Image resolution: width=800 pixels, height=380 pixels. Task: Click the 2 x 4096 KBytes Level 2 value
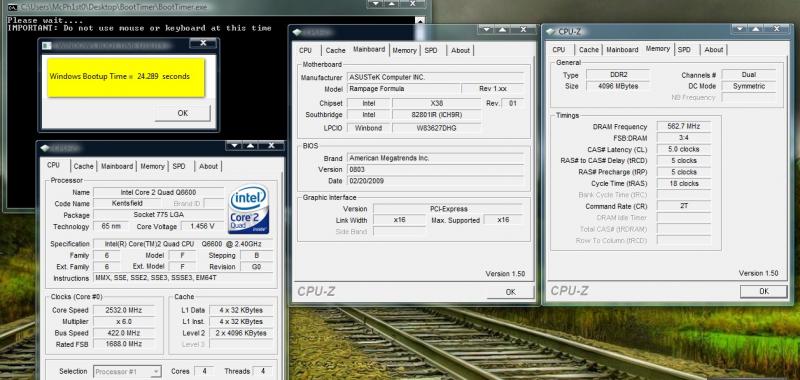coord(241,333)
